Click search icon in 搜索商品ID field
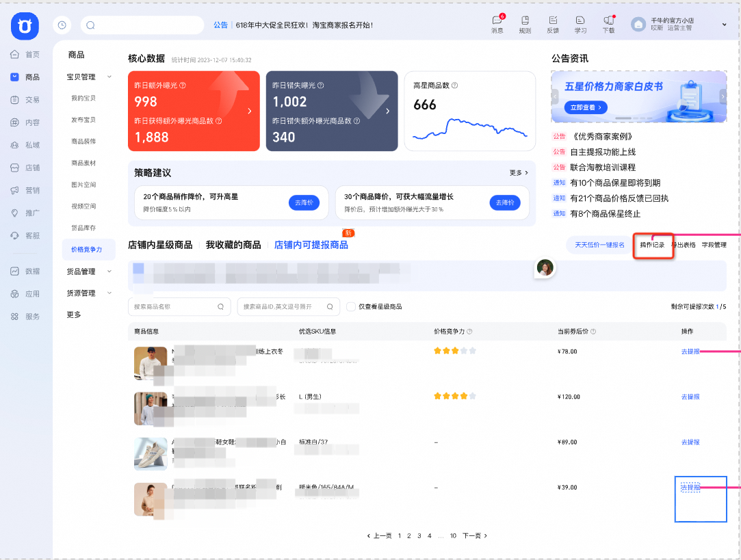 tap(330, 306)
